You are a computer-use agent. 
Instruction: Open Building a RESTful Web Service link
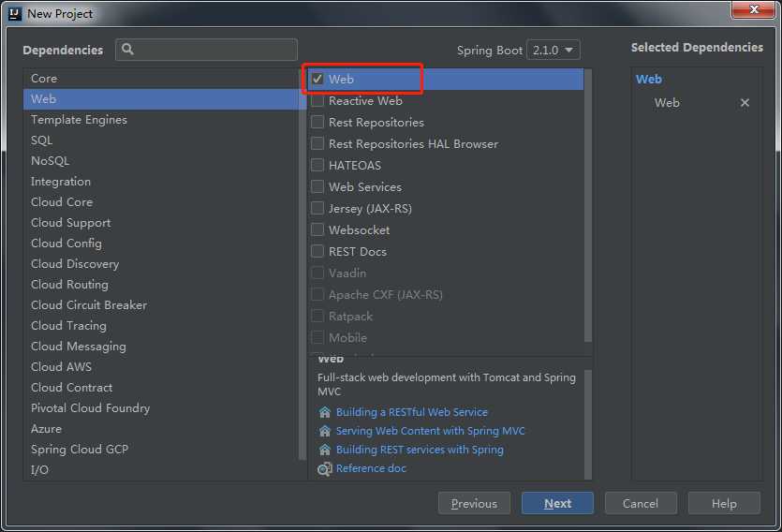(412, 412)
